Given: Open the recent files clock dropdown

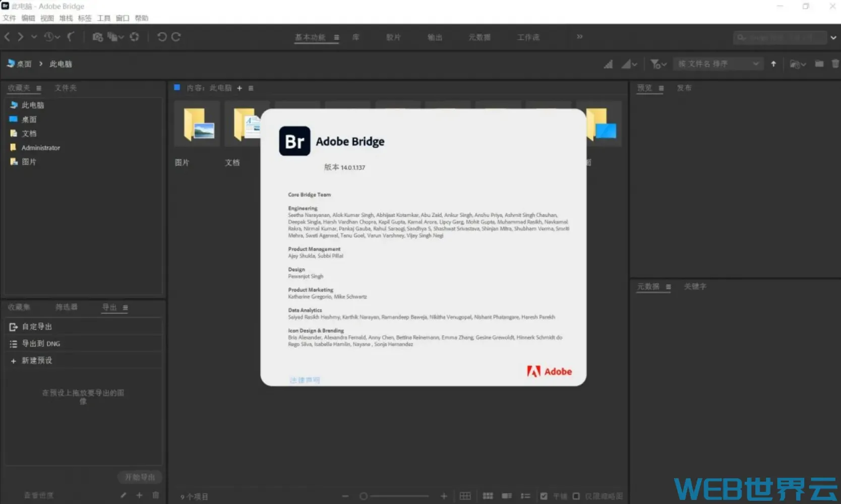Looking at the screenshot, I should 52,37.
